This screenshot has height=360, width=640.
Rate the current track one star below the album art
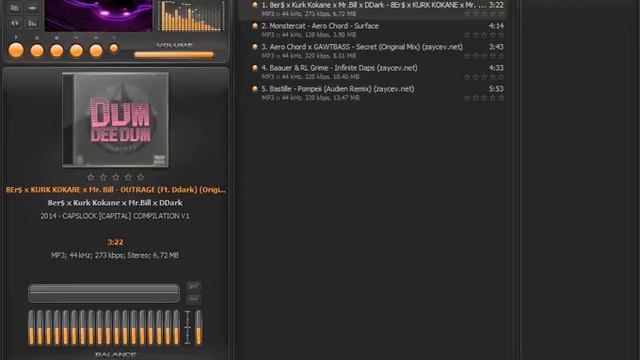tap(91, 177)
